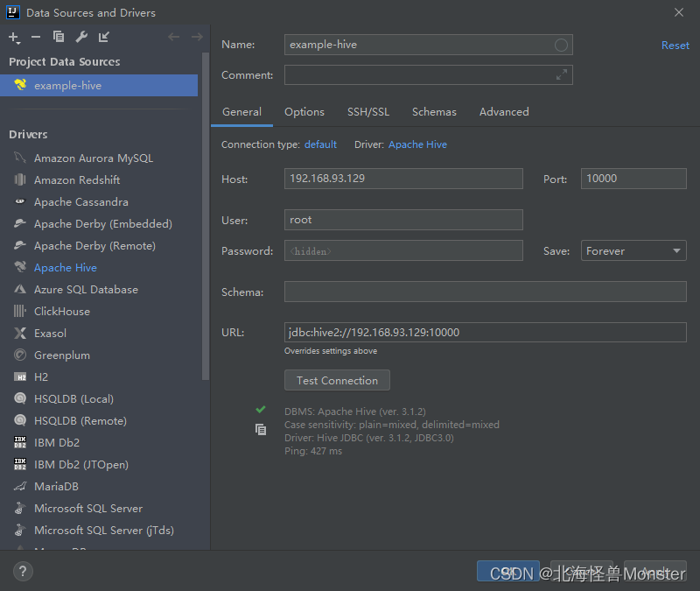Click the make global import arrow icon

103,37
